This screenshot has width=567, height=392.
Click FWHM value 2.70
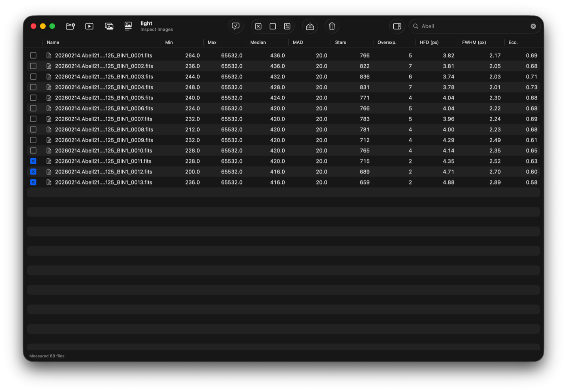coord(495,172)
